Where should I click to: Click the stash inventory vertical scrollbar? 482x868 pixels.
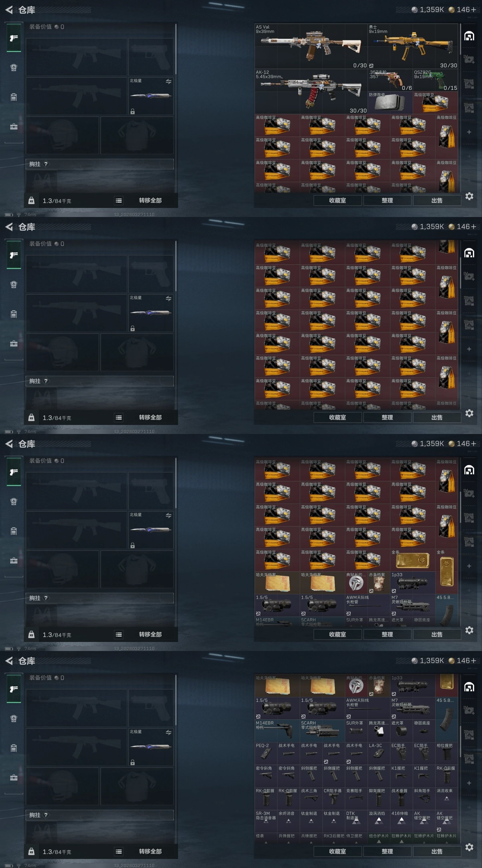tap(460, 38)
